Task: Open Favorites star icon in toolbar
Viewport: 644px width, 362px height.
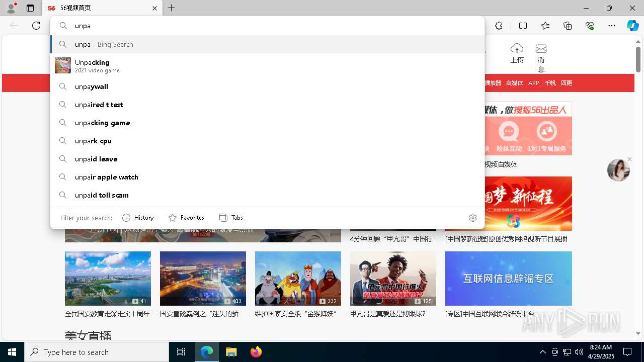Action: pos(545,26)
